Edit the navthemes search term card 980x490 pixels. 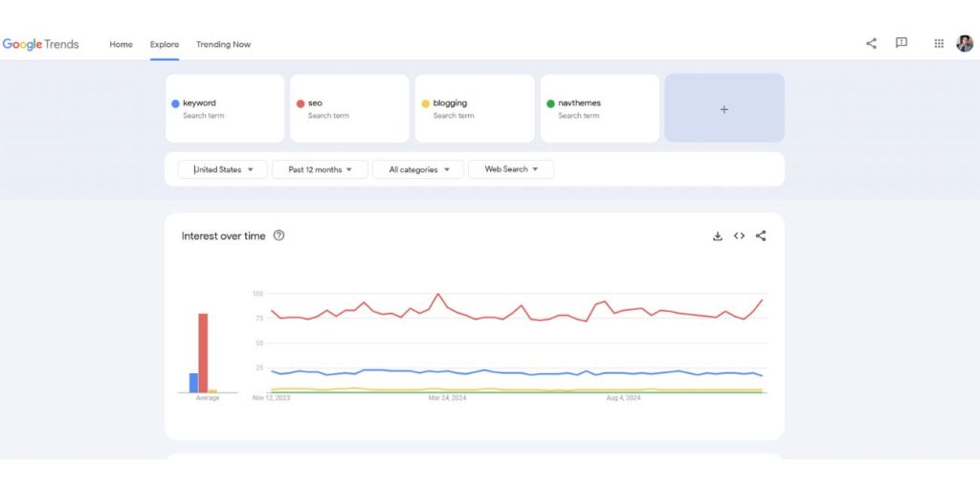click(x=600, y=109)
